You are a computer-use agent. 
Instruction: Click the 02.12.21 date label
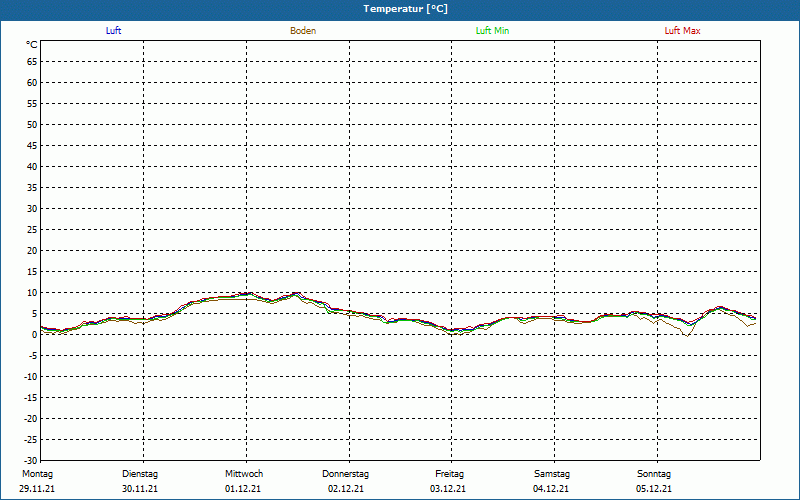coord(346,489)
